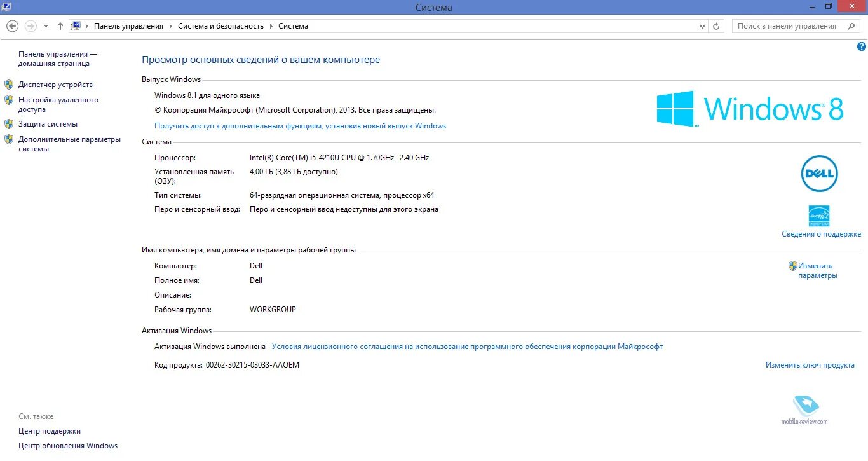Open 'Настройка удаленного доступа' link

pos(58,105)
